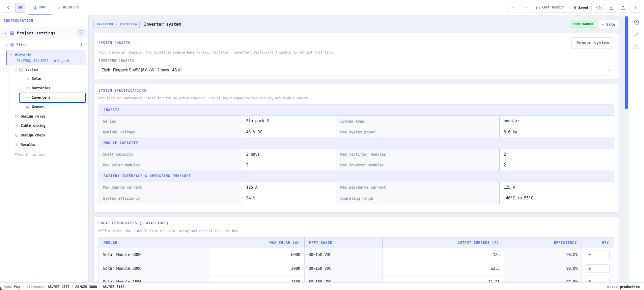The width and height of the screenshot is (644, 290).
Task: Click the OUTPUT CURRENT (A) column header
Action: pos(478,243)
